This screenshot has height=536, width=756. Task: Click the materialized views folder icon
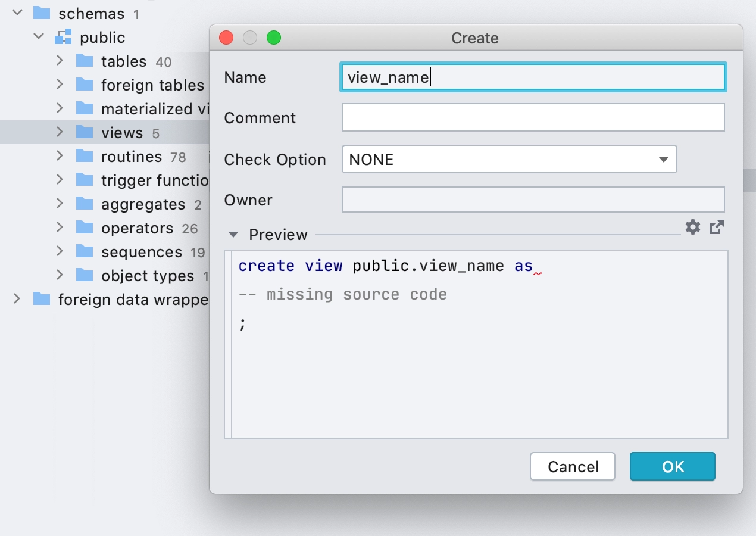click(85, 108)
